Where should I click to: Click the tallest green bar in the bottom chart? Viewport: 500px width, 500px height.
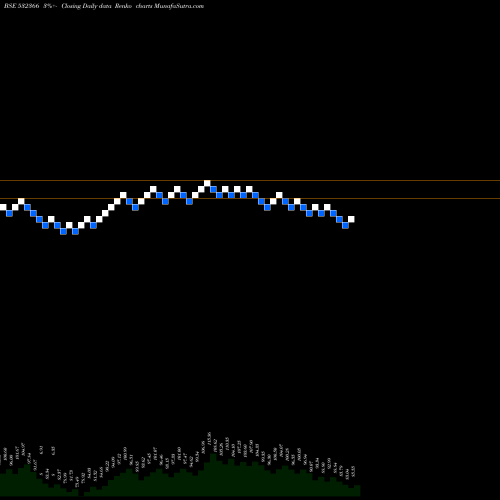coord(213,474)
